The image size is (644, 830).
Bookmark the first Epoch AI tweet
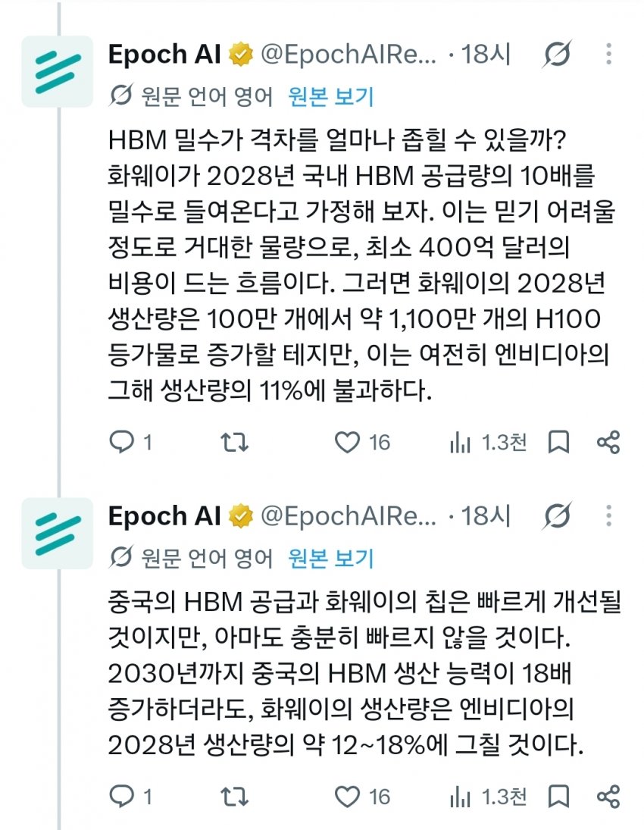[x=558, y=442]
